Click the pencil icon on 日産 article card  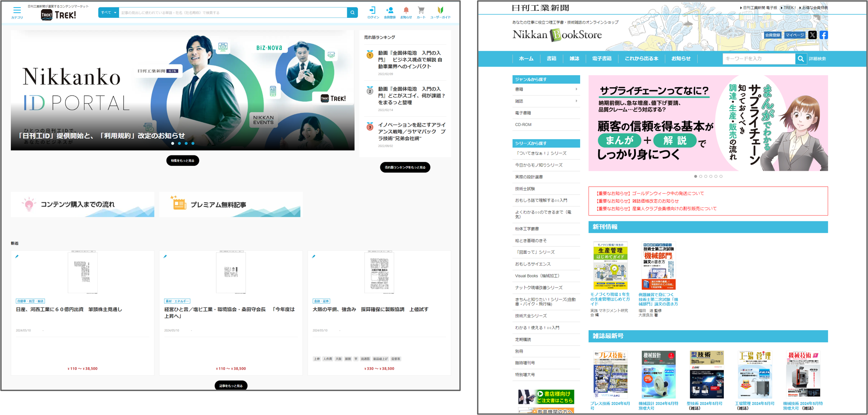(17, 256)
